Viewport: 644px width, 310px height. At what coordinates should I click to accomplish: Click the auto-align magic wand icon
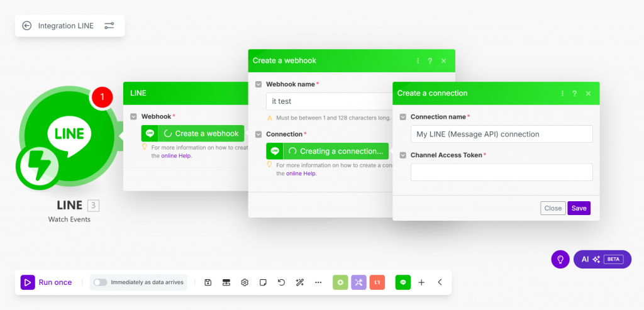tap(299, 282)
